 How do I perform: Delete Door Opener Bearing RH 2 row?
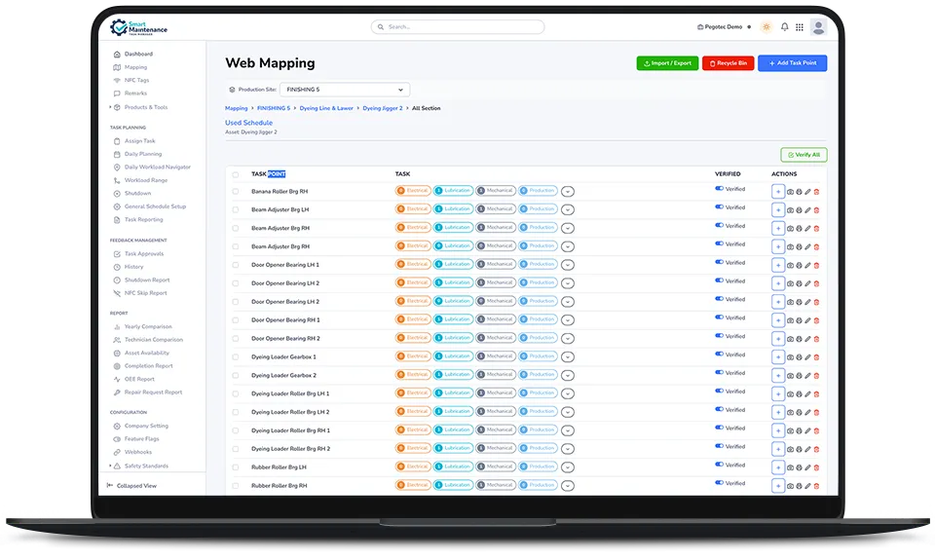(x=816, y=339)
